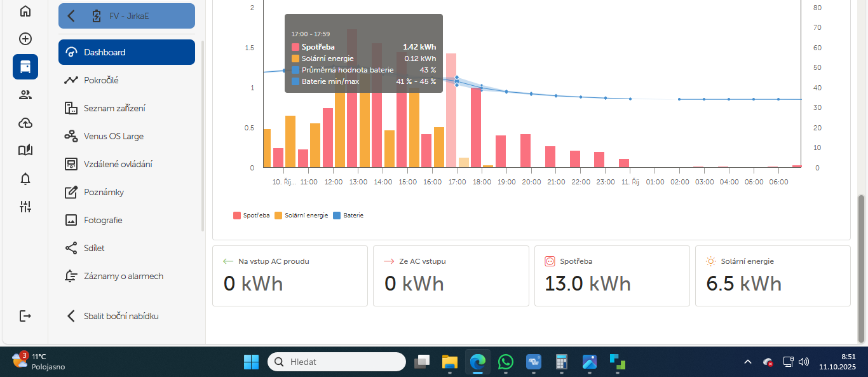Open the notifications bell icon

click(x=25, y=179)
